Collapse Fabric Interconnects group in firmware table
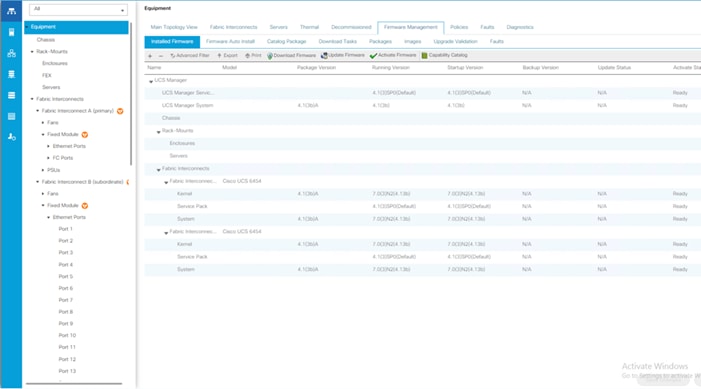This screenshot has width=701, height=389. coord(158,169)
